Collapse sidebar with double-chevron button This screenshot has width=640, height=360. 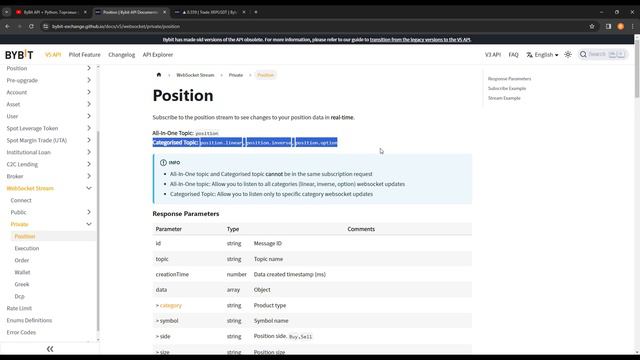point(50,349)
